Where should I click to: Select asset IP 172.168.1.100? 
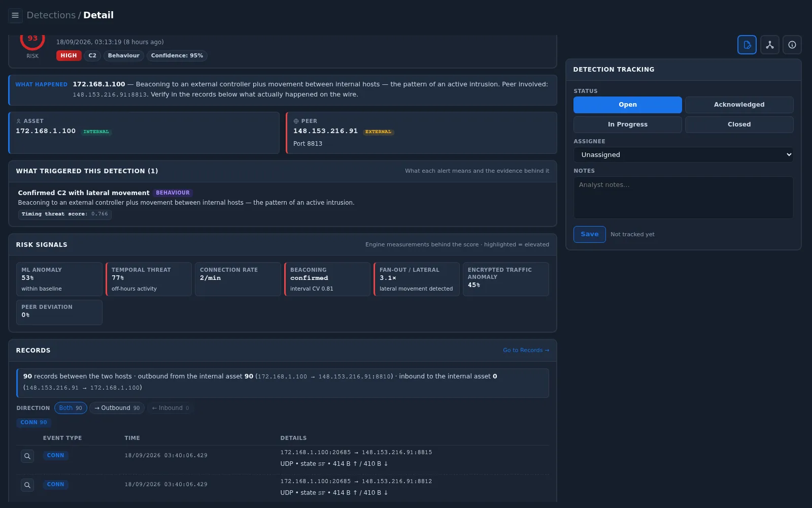click(x=46, y=131)
